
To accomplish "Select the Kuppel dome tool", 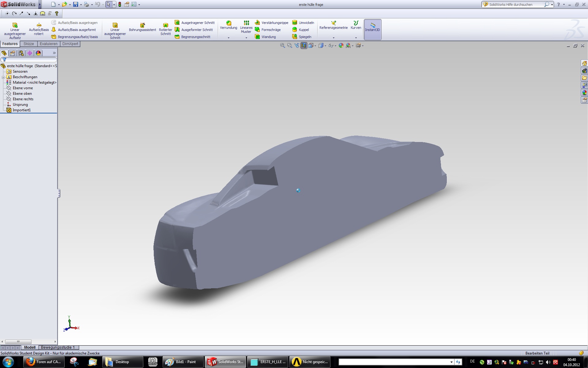I will [x=301, y=30].
